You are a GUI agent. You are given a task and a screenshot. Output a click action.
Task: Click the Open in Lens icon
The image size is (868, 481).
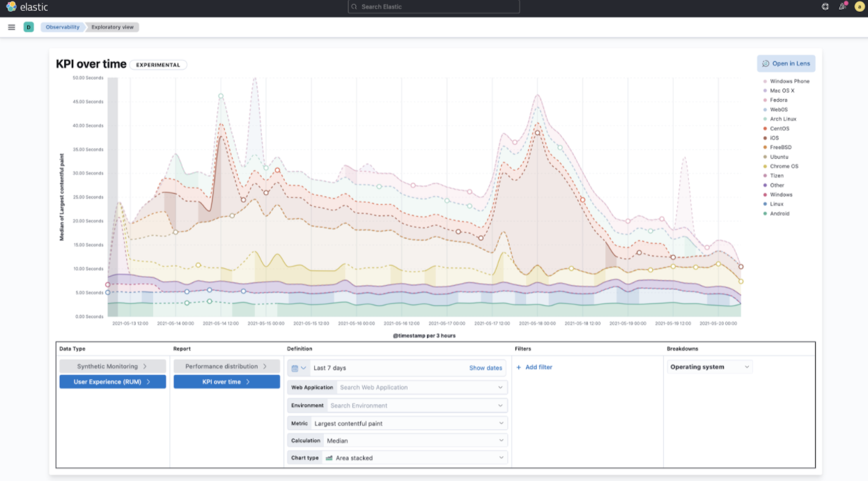[766, 63]
